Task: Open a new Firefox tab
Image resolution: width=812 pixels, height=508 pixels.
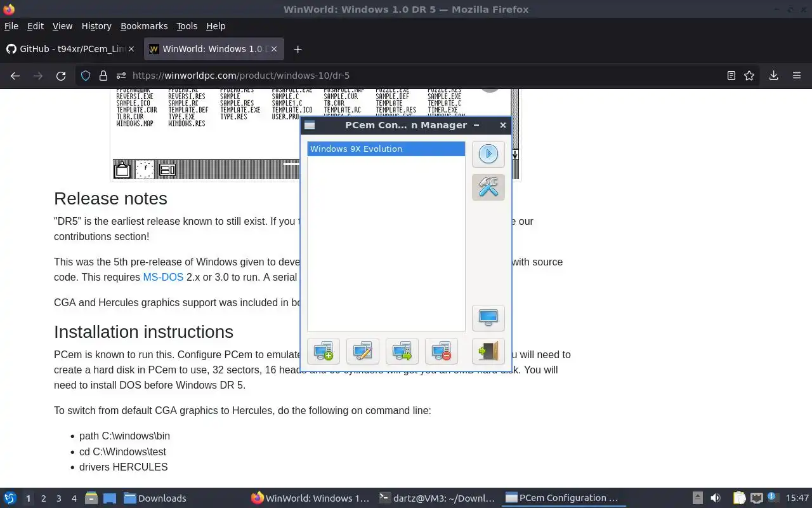Action: coord(298,49)
